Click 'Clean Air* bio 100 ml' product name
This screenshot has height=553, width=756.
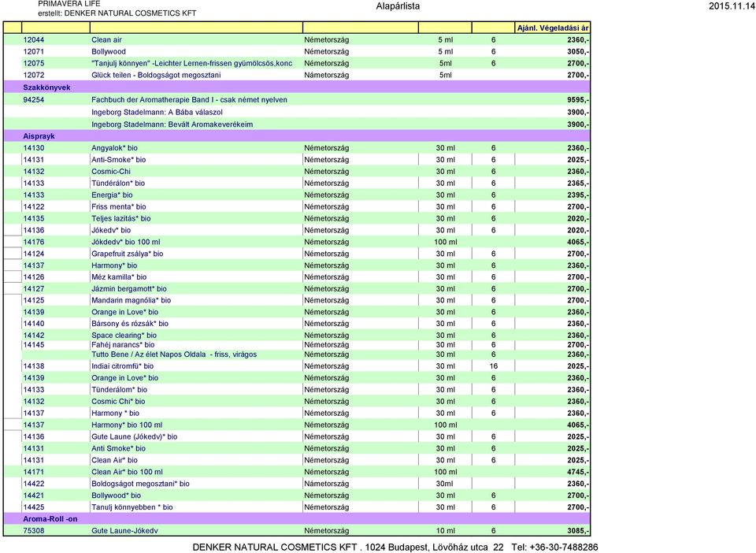(x=128, y=472)
